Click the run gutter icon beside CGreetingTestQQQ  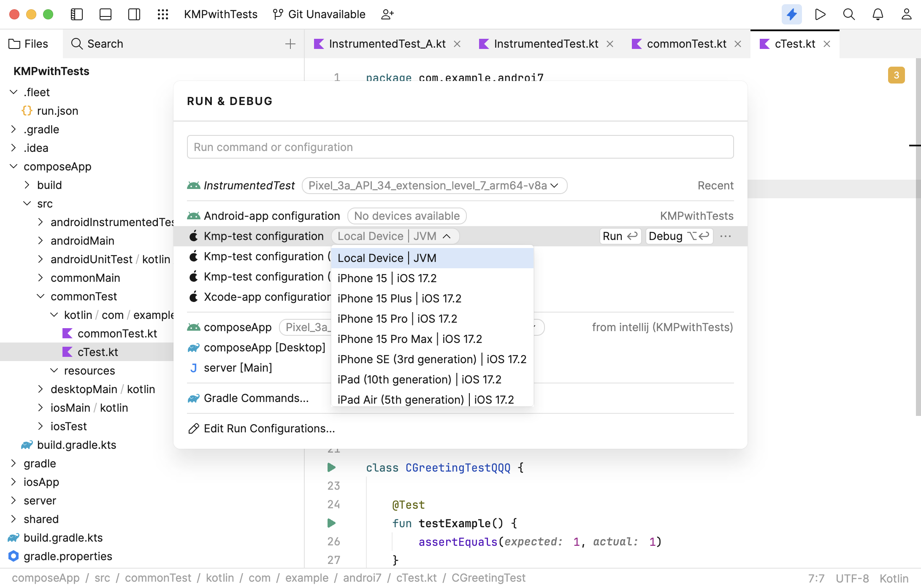[331, 467]
